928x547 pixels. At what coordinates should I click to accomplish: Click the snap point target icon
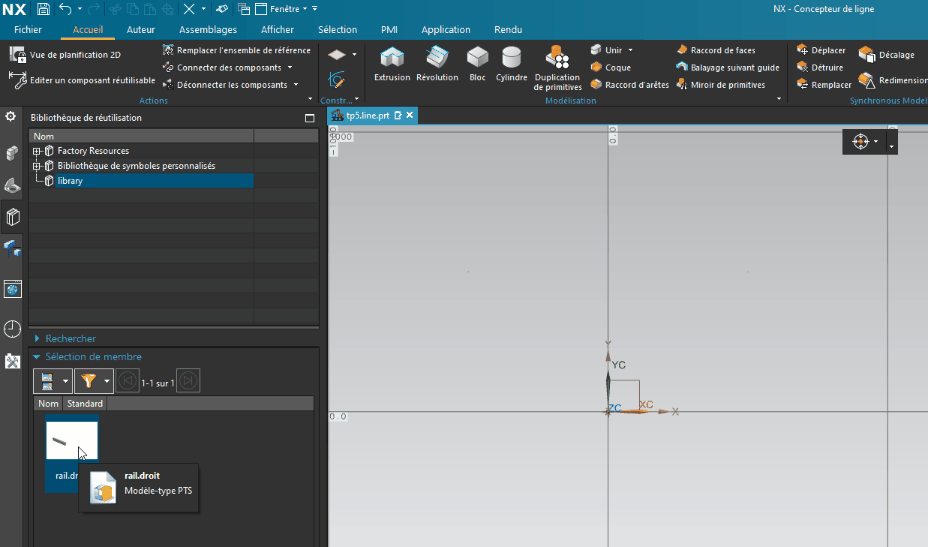coord(861,141)
